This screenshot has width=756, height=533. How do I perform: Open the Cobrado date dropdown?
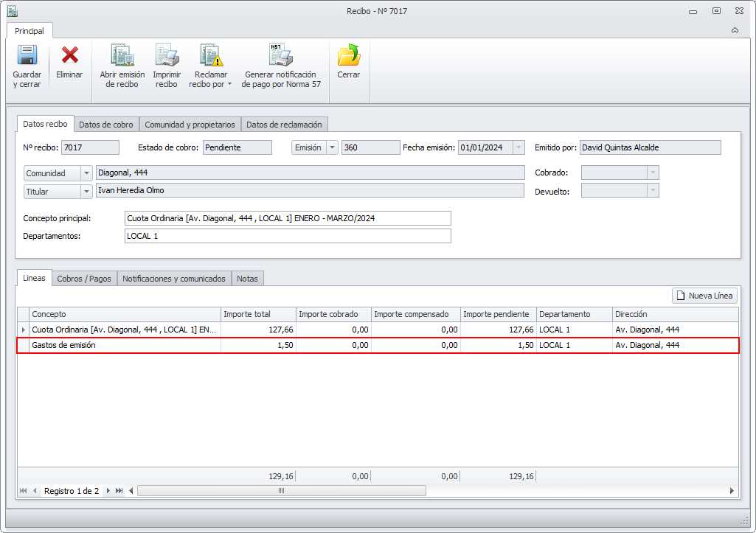(x=651, y=173)
